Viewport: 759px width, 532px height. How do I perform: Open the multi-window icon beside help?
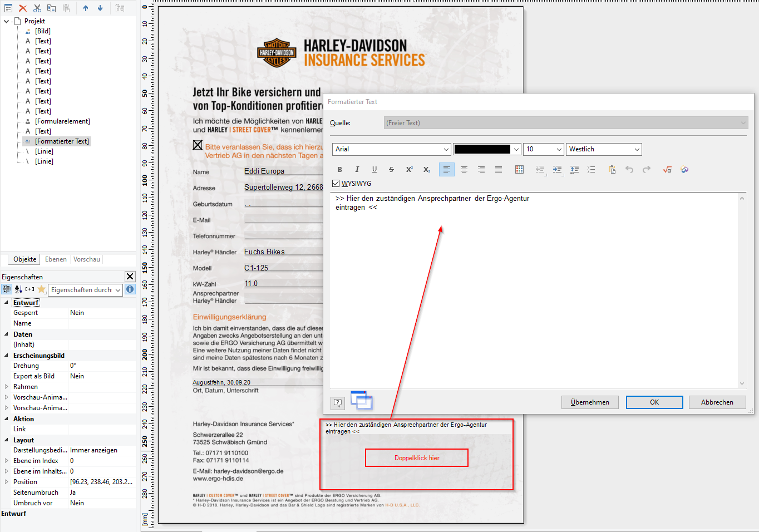pyautogui.click(x=362, y=401)
